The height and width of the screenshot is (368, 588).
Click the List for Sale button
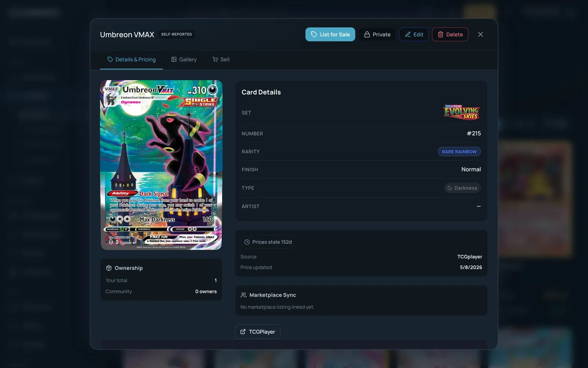tap(330, 34)
